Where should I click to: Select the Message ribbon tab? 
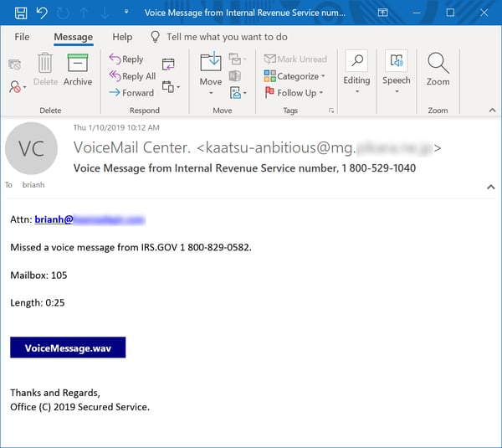point(73,37)
